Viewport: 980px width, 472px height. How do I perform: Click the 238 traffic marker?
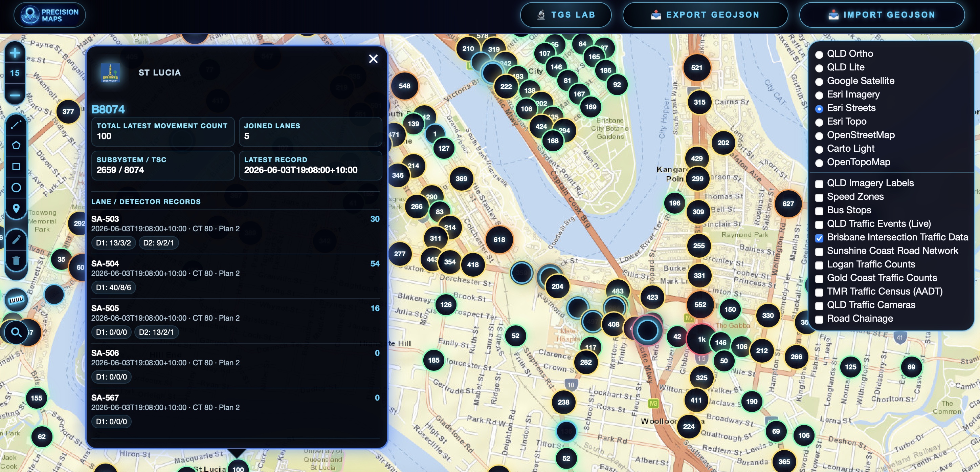click(x=563, y=402)
